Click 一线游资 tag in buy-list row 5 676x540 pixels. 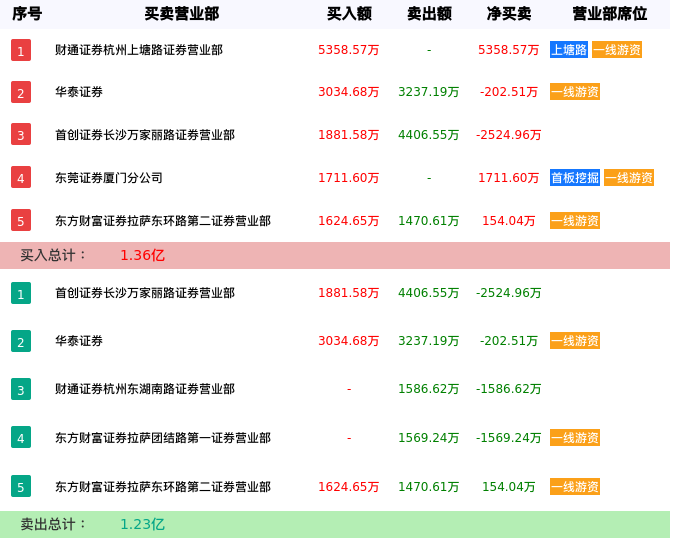(575, 221)
